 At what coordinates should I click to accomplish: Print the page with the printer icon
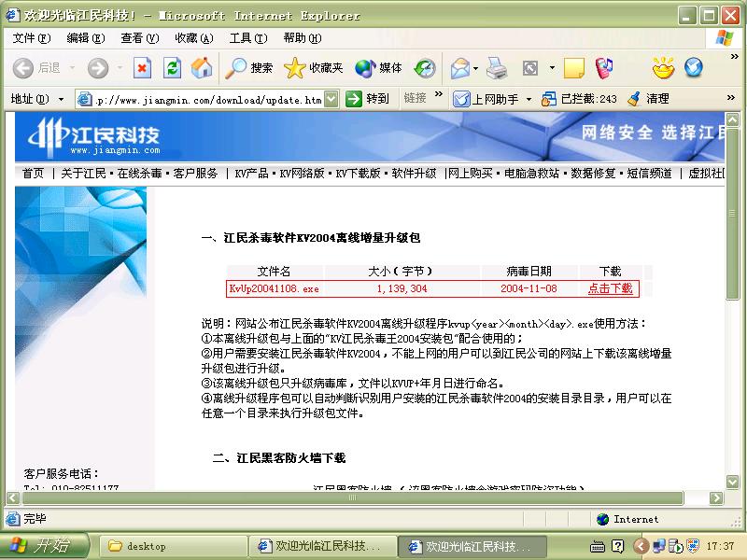pos(497,68)
